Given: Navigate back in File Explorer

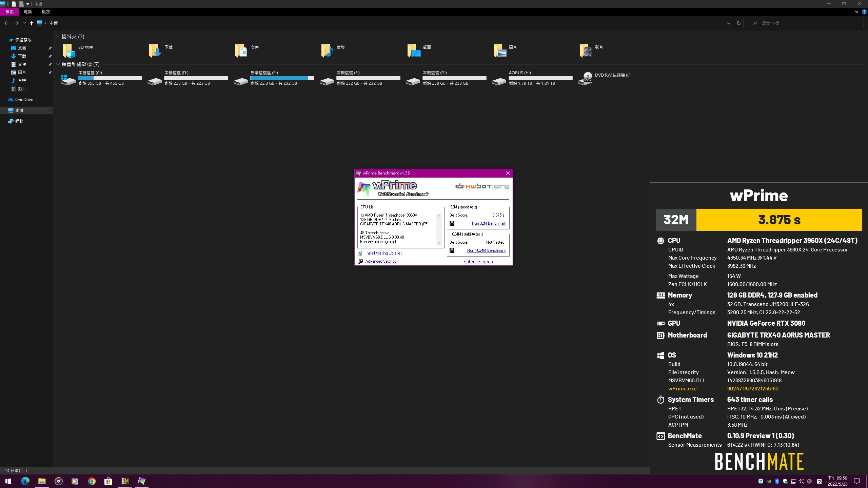Looking at the screenshot, I should 6,23.
